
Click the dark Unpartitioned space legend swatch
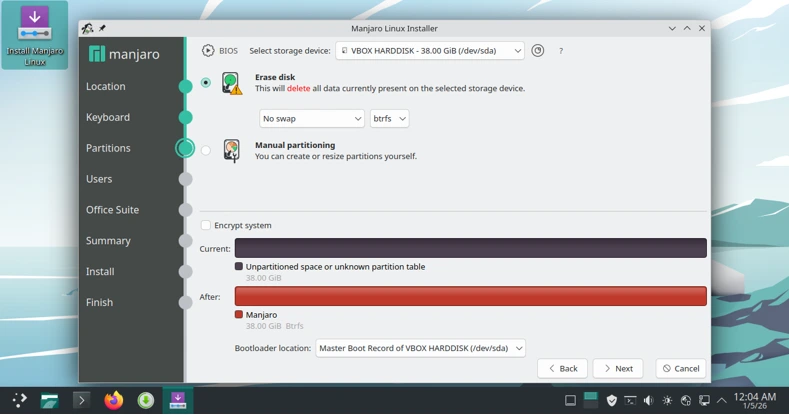[239, 266]
